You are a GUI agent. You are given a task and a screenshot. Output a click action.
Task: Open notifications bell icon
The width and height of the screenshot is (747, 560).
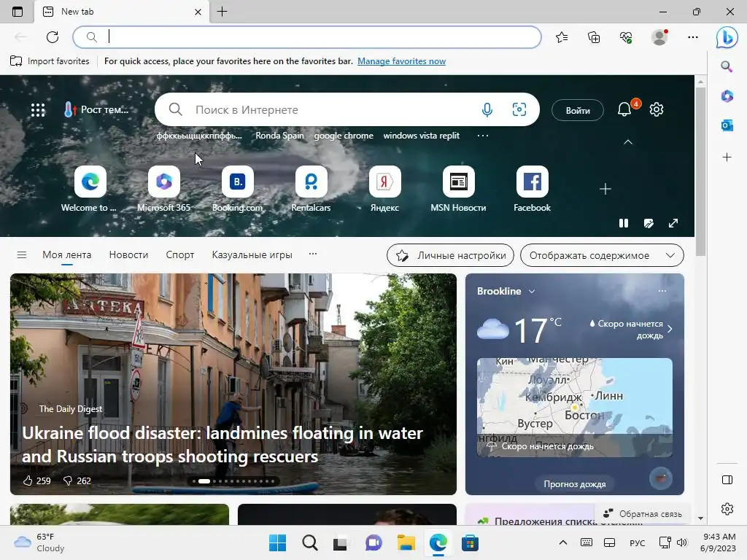click(x=624, y=109)
